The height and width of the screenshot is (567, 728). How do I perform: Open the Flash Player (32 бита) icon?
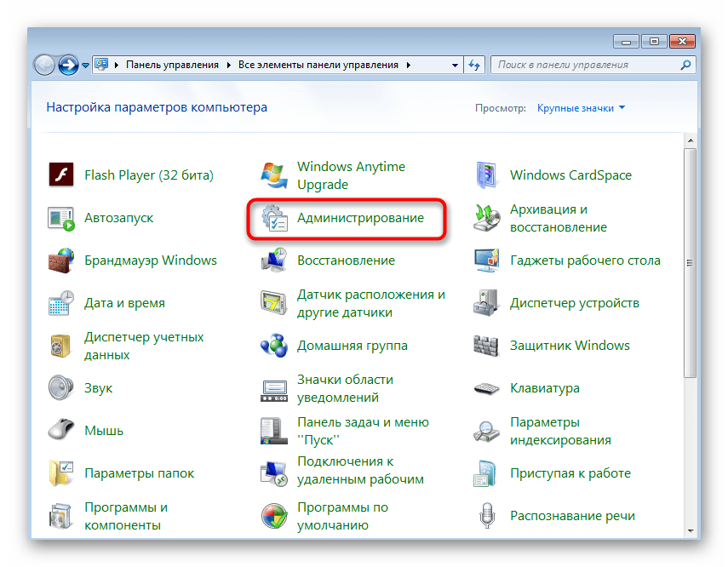pos(62,175)
